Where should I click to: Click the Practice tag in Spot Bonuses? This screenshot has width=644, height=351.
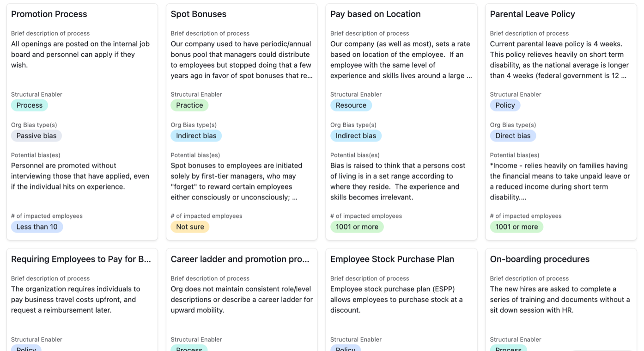click(189, 105)
